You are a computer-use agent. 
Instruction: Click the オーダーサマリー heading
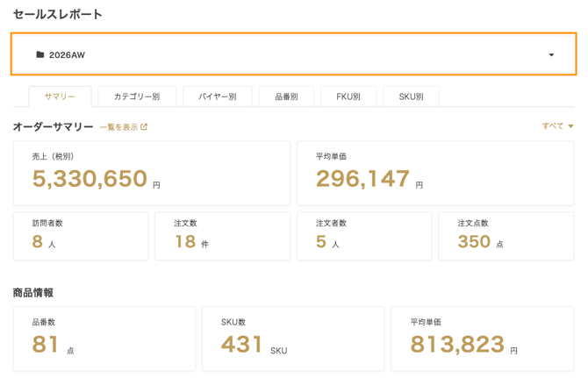[x=53, y=127]
